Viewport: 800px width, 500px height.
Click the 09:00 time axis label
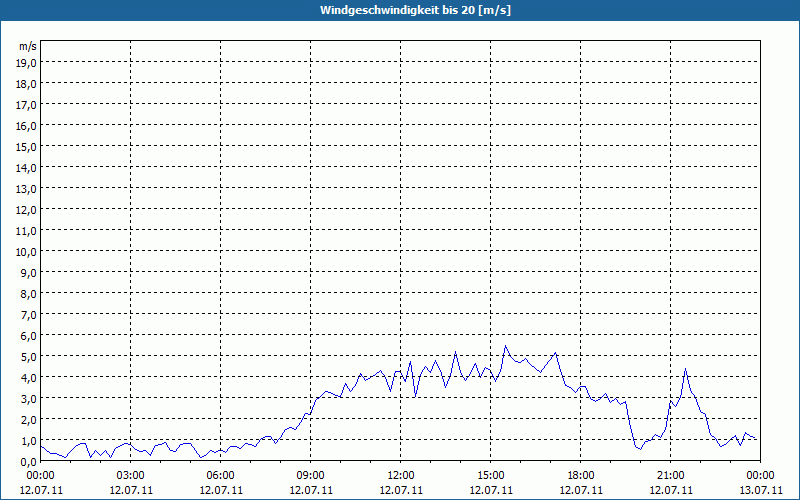coord(310,476)
